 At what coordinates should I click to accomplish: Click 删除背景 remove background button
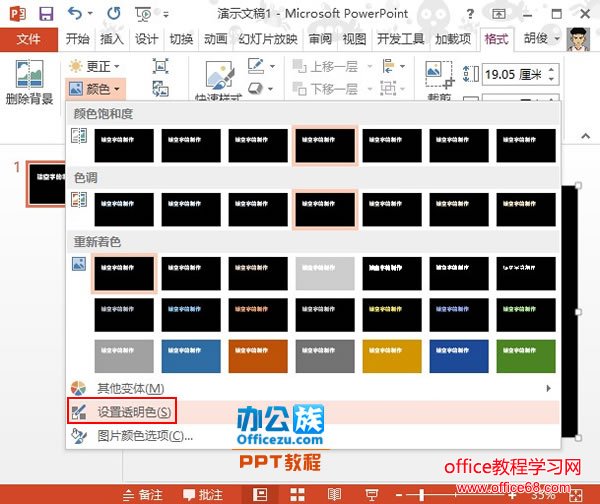pos(29,82)
